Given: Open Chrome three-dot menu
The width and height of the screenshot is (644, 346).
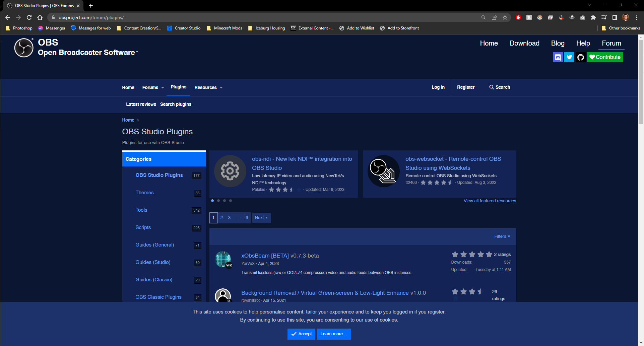Looking at the screenshot, I should pyautogui.click(x=636, y=17).
